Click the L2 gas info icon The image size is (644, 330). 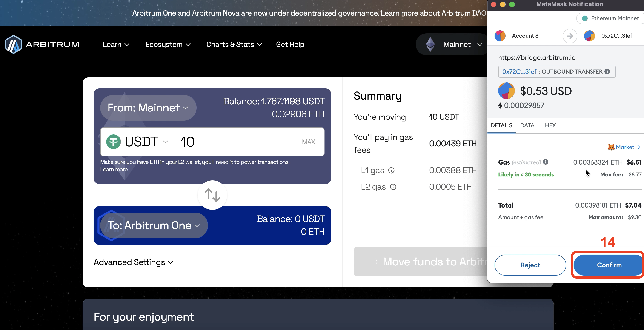click(393, 187)
